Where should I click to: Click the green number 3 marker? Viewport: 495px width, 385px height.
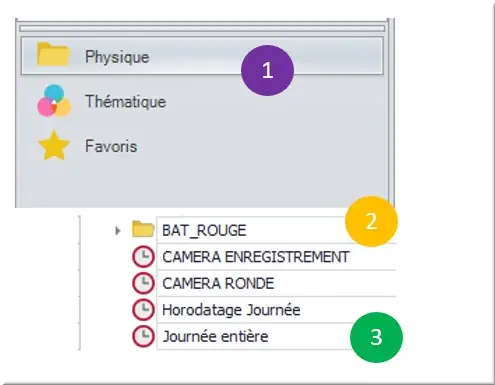[376, 337]
